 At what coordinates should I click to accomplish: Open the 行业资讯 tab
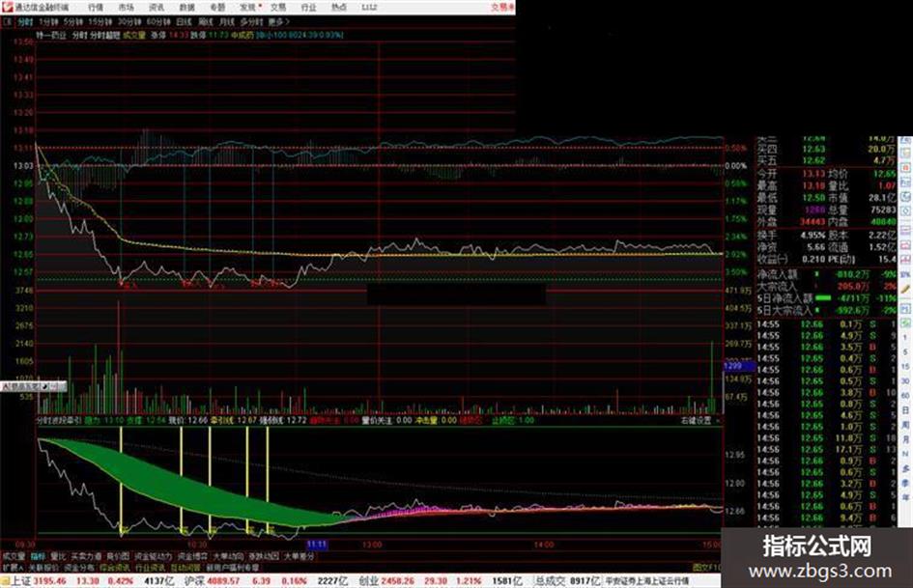point(151,567)
